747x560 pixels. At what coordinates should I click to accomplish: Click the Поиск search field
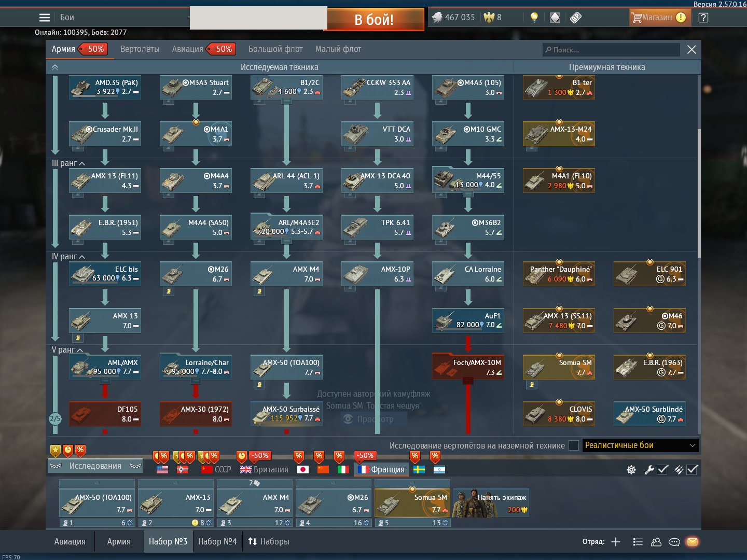[611, 50]
